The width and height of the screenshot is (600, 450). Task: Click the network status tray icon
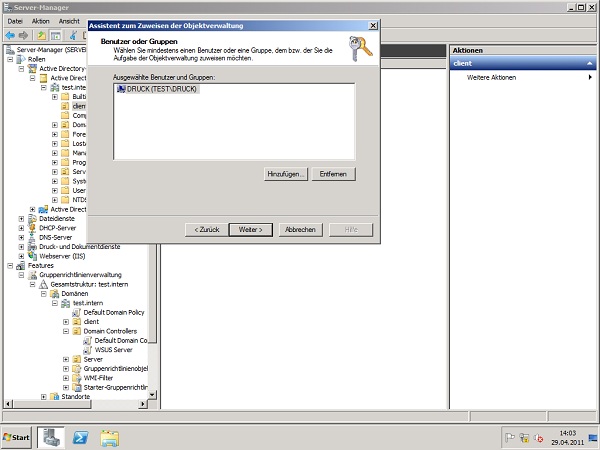click(524, 437)
